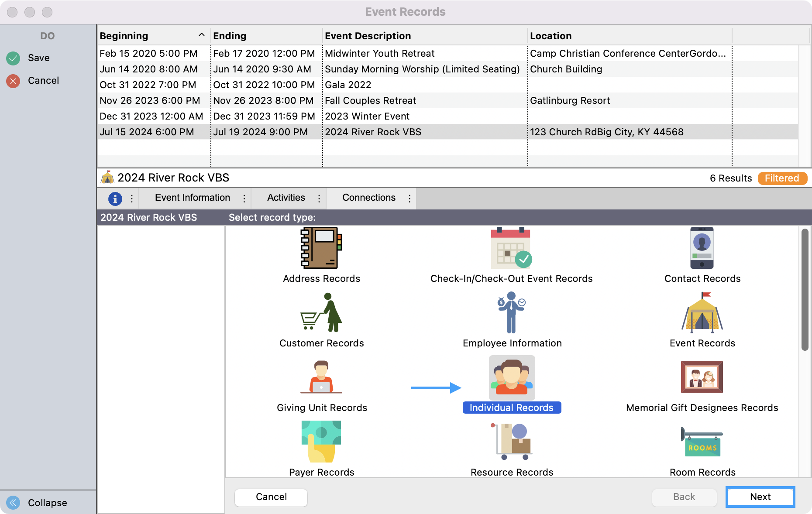Click the record type list scrollbar
The image size is (812, 514).
805,290
